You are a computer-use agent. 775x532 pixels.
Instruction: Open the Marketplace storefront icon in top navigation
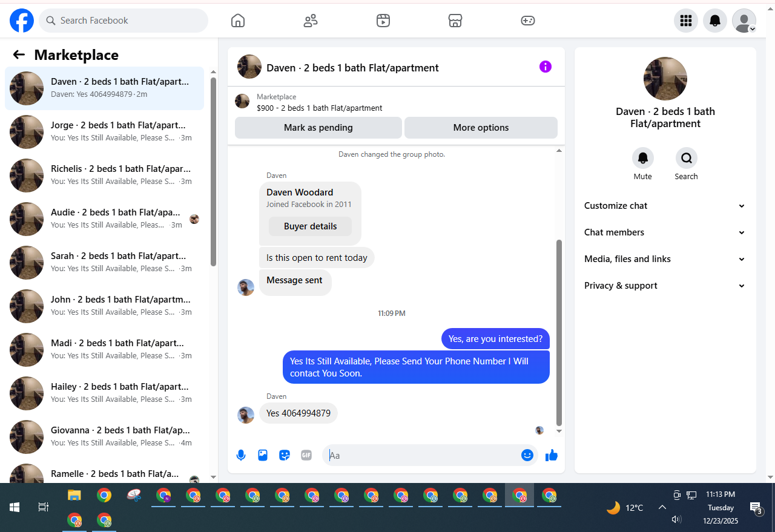(x=455, y=21)
